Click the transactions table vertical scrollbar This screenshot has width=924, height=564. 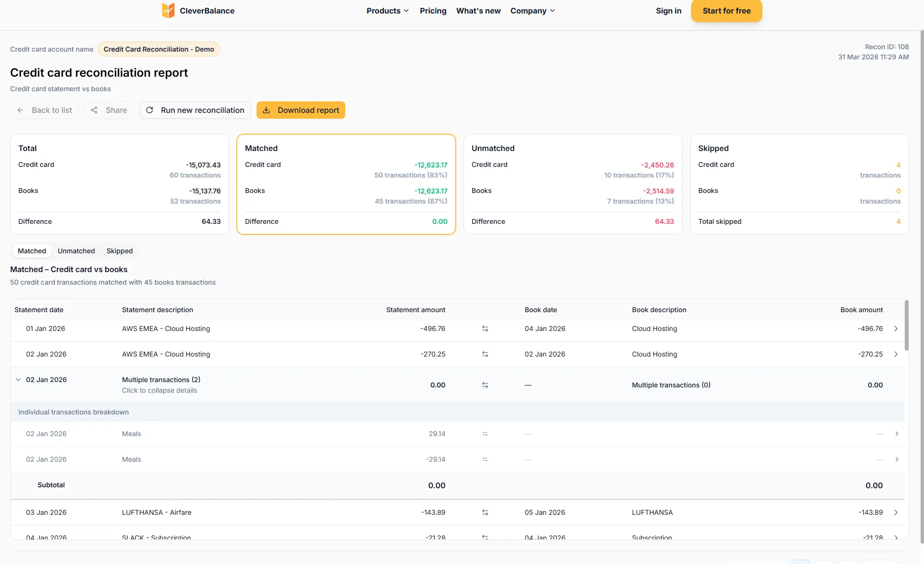click(x=907, y=326)
